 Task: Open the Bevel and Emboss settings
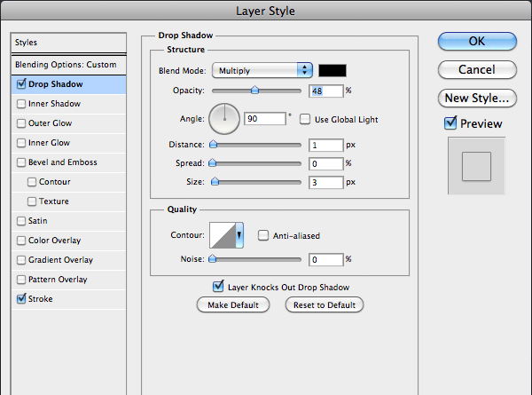pos(63,162)
